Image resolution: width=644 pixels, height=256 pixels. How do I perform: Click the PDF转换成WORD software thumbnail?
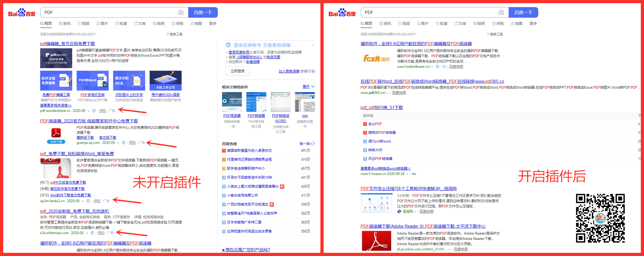pos(281,102)
